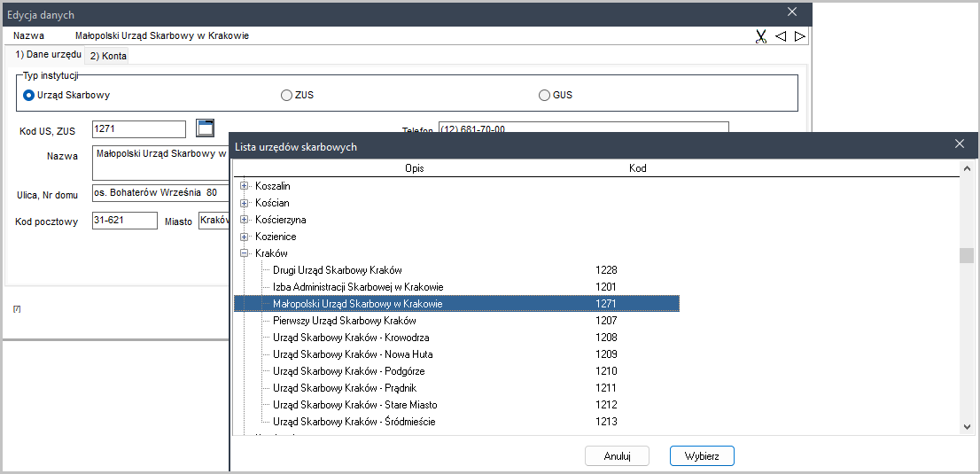The image size is (980, 474).
Task: Click code 1201 in the Kod column
Action: [x=606, y=287]
